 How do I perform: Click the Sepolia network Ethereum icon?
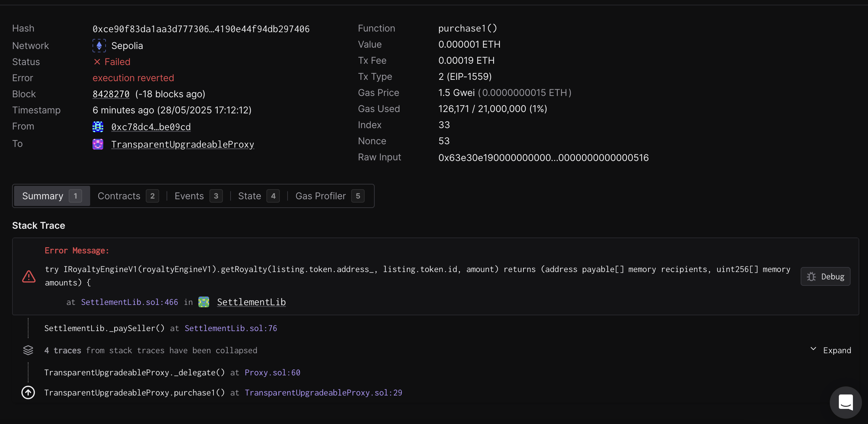point(99,46)
